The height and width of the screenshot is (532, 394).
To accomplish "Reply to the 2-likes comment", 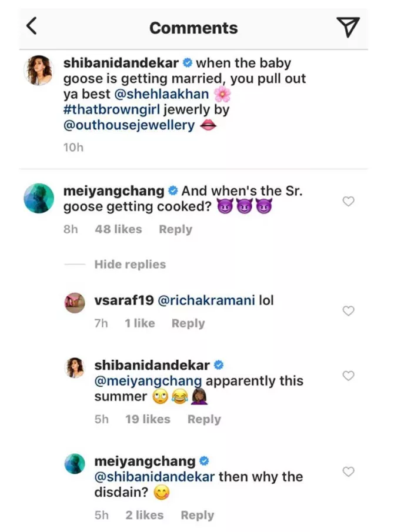I will [197, 515].
